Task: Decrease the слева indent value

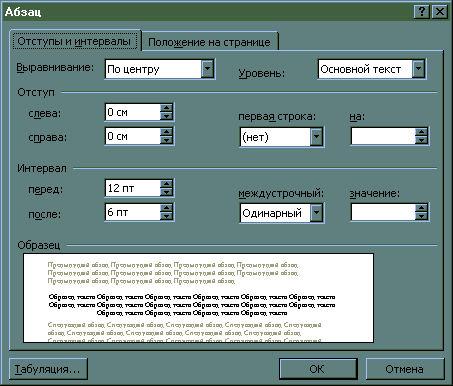Action: tap(166, 116)
